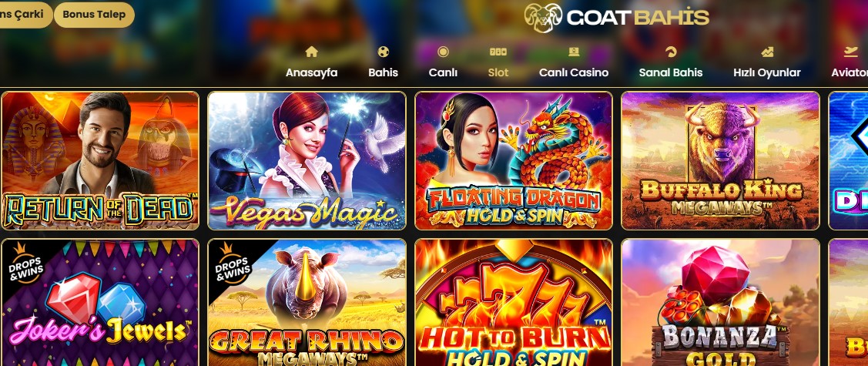Open Floating Dragon Hold & Spin
Viewport: 868px width, 366px height.
tap(514, 160)
